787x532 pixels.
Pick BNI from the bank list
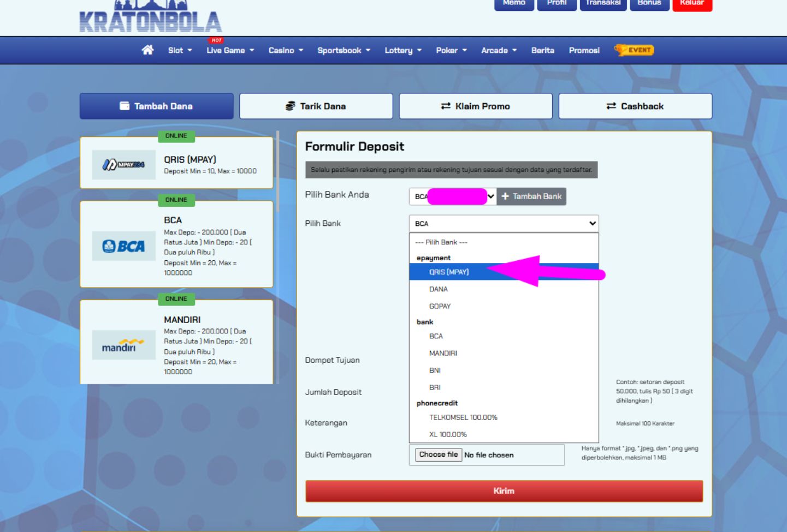coord(504,370)
